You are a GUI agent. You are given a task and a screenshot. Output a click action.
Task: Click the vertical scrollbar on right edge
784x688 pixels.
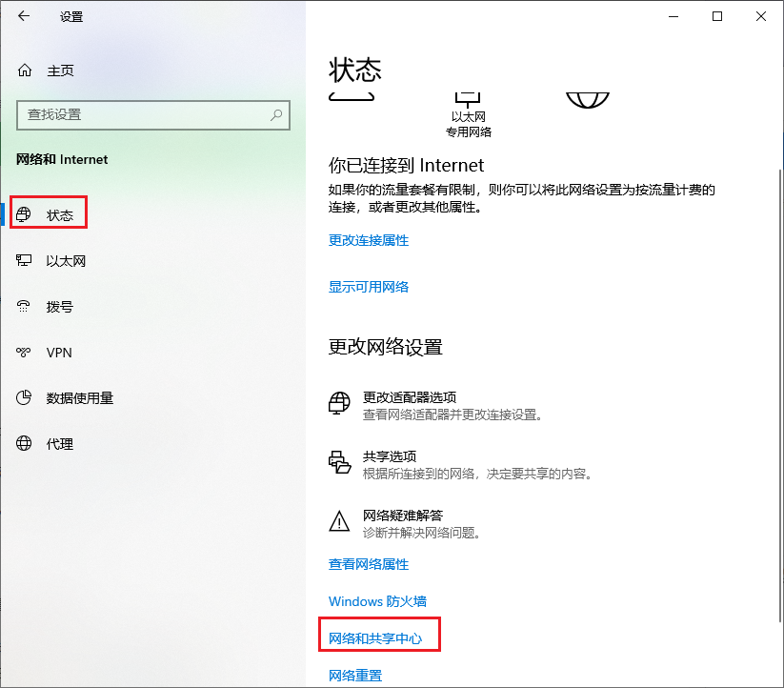pyautogui.click(x=780, y=395)
